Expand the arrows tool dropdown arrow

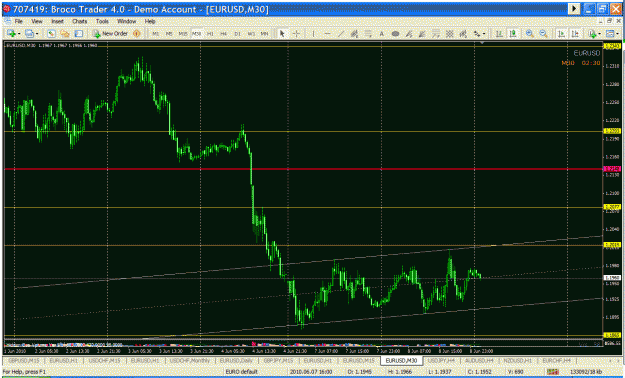click(483, 34)
